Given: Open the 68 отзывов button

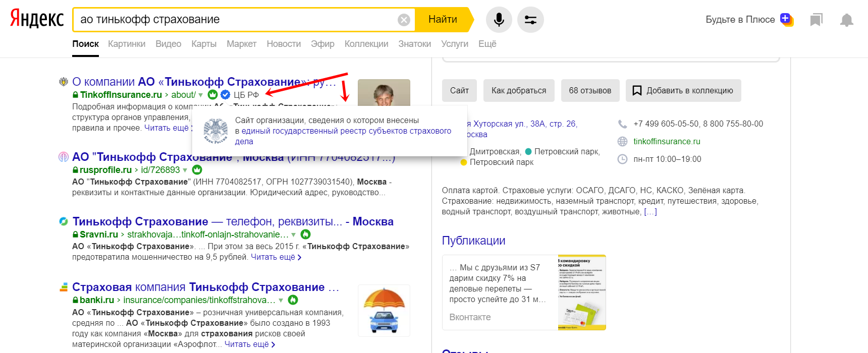Looking at the screenshot, I should coord(590,91).
